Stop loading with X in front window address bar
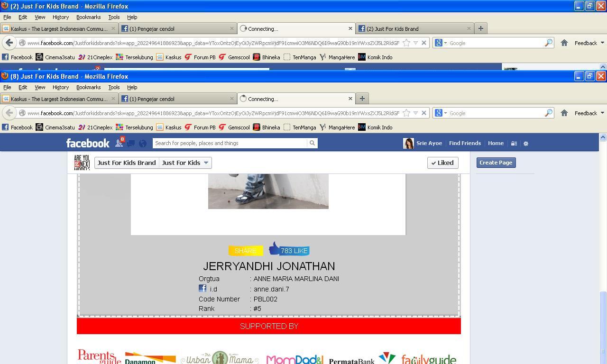 424,113
